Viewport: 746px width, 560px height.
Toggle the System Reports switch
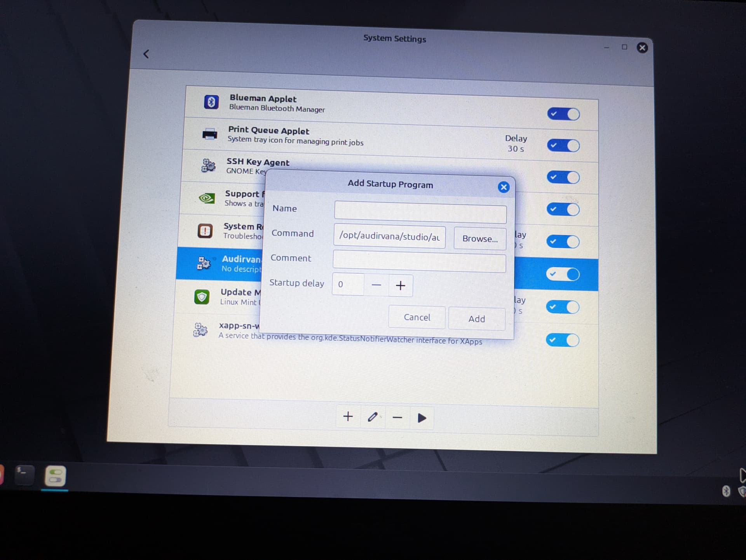563,242
